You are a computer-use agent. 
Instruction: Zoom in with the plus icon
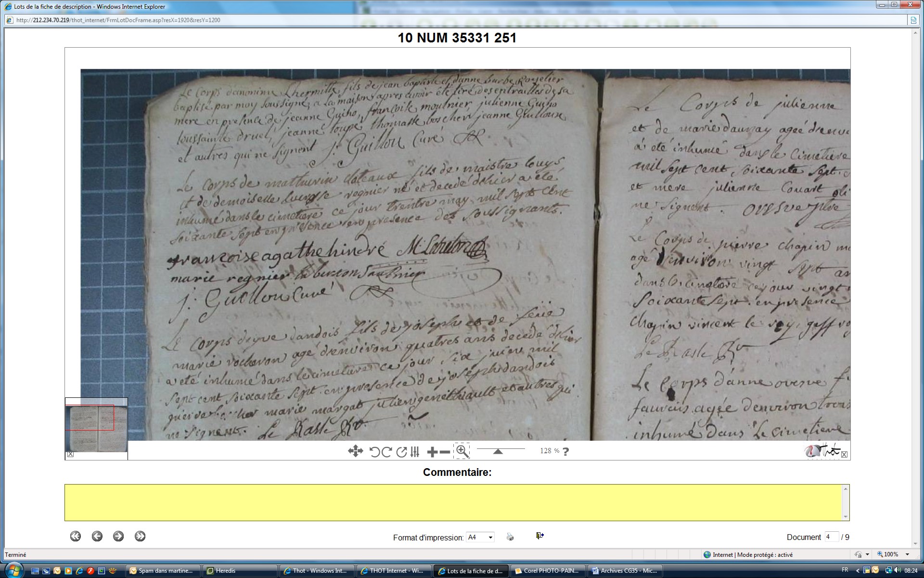click(432, 452)
